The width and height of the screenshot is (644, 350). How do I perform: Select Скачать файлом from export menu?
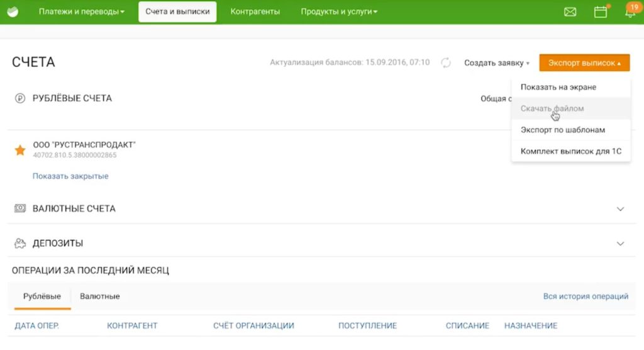tap(552, 108)
